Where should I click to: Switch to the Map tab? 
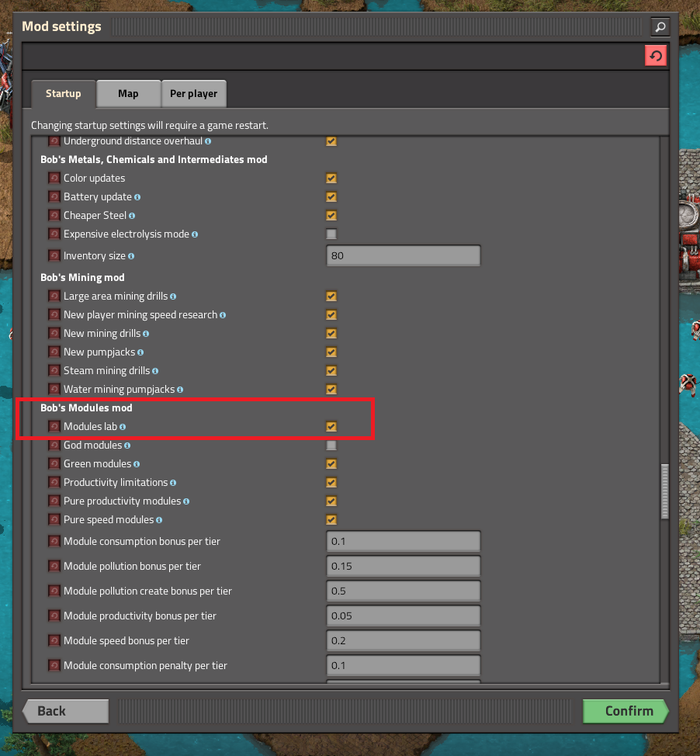[128, 92]
